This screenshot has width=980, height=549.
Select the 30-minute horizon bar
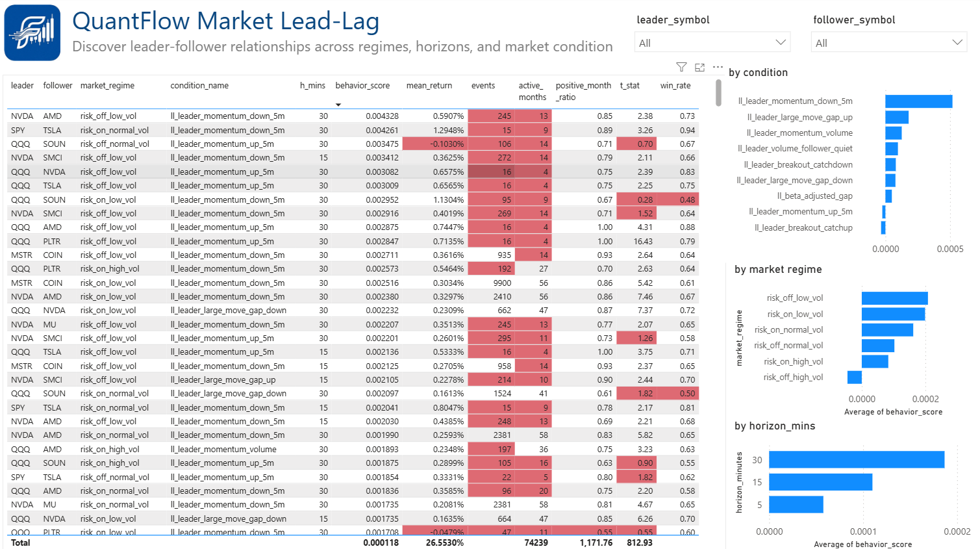(x=857, y=460)
